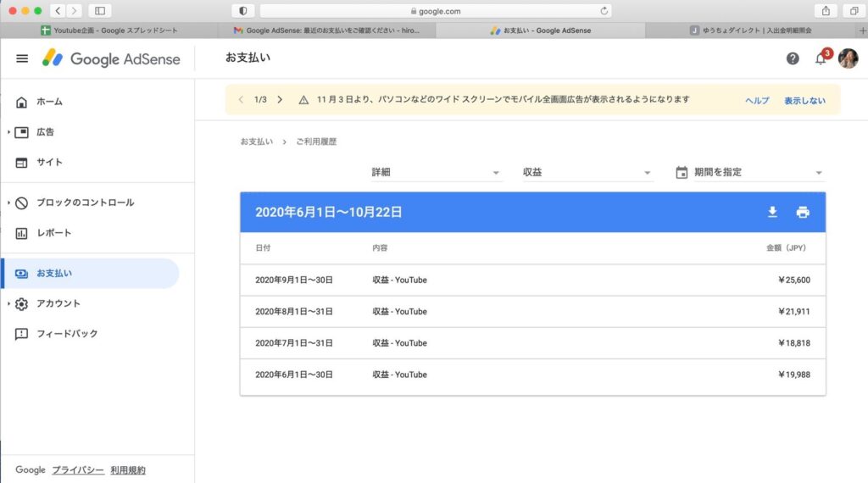Expand the ブロックのコントロール sidebar section
This screenshot has width=868, height=483.
(x=8, y=203)
